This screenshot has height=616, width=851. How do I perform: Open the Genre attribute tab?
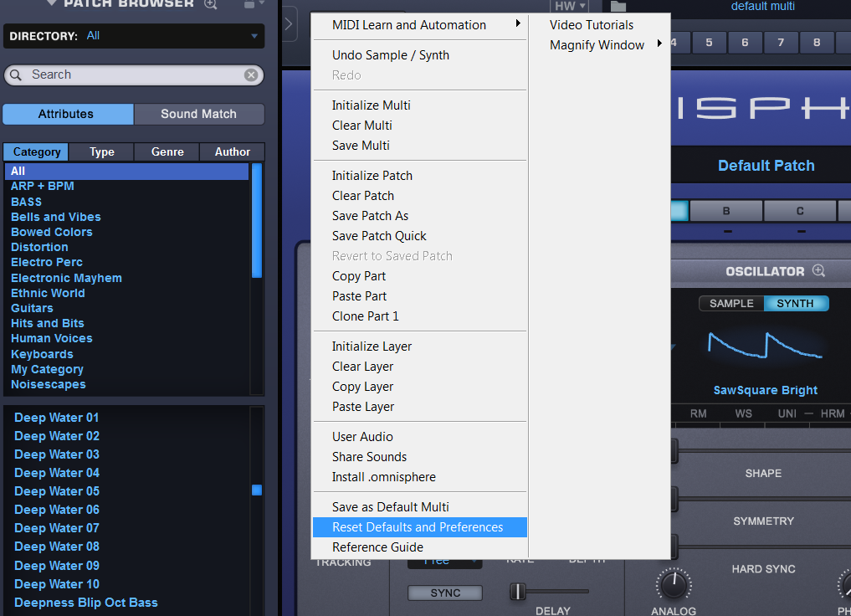pyautogui.click(x=167, y=152)
